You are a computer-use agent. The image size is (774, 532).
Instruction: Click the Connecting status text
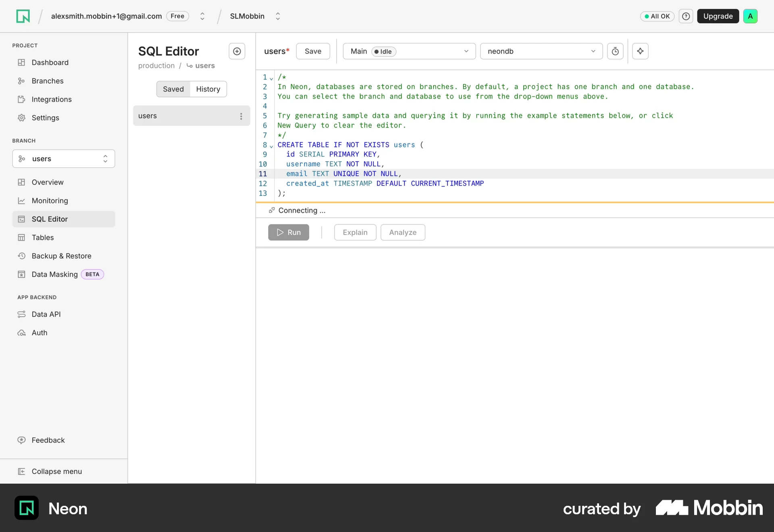tap(302, 210)
